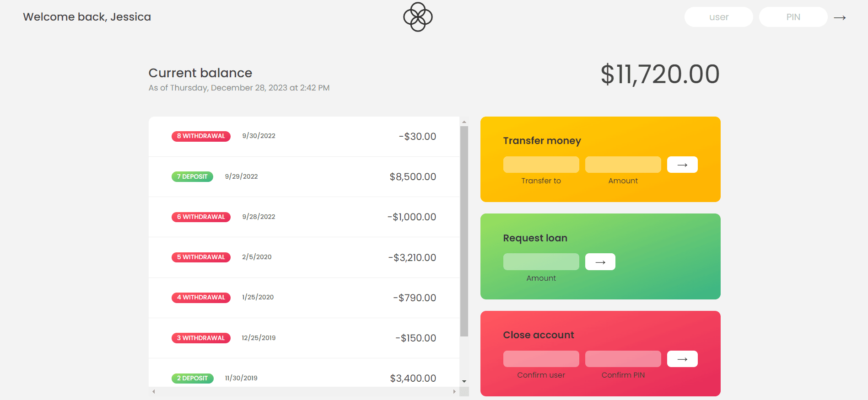Viewport: 868px width, 400px height.
Task: Click the loan Amount input field
Action: tap(541, 262)
